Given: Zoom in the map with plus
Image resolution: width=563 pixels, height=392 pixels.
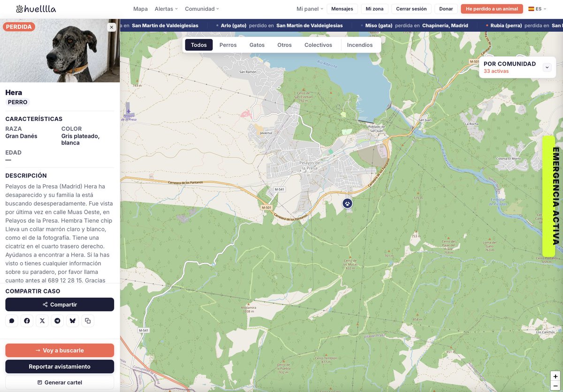Looking at the screenshot, I should [555, 376].
